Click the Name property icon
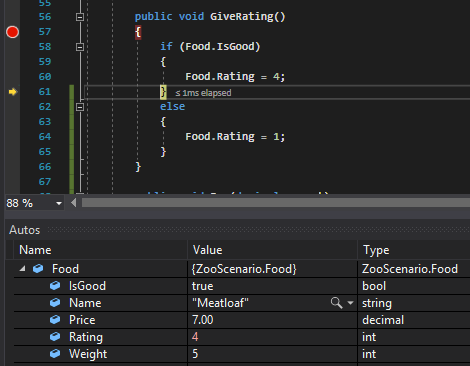 (55, 303)
